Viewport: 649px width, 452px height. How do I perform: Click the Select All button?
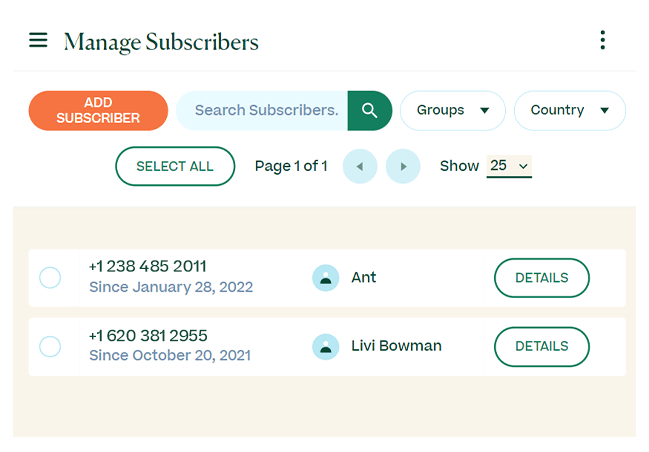click(175, 166)
